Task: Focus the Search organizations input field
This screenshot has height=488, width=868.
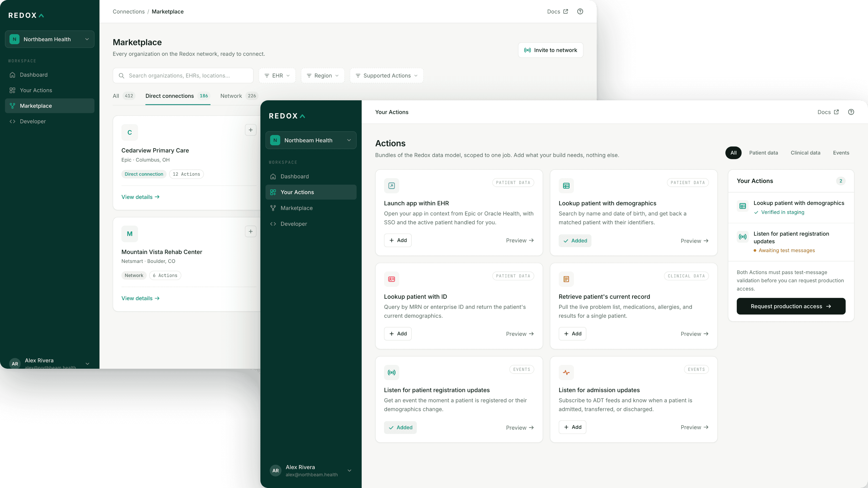Action: tap(183, 76)
